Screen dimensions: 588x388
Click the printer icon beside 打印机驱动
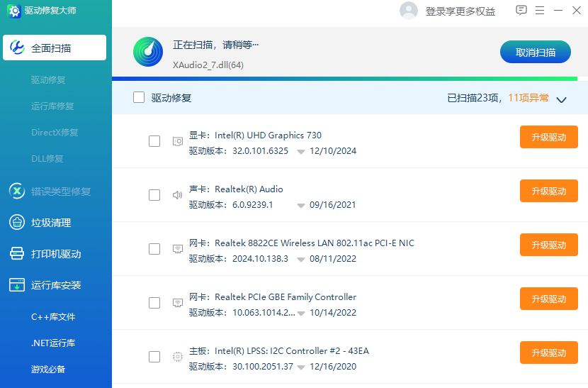[x=17, y=253]
